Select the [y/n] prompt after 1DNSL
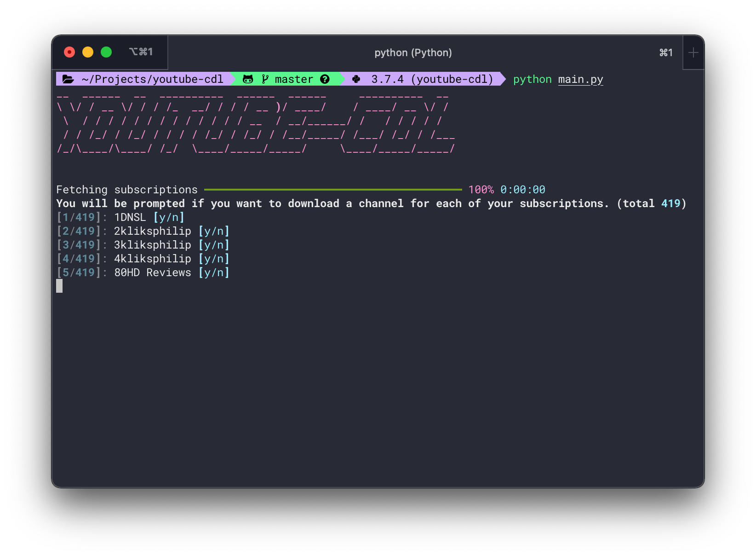 click(x=168, y=217)
